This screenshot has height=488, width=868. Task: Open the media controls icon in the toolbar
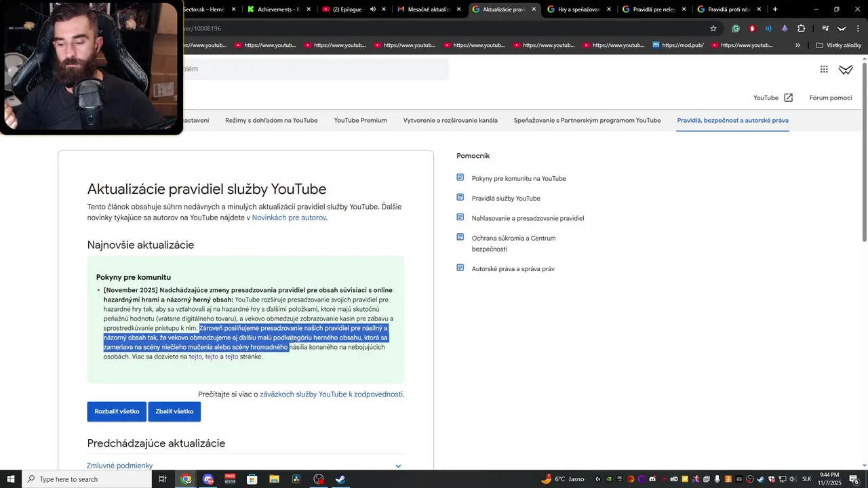(825, 28)
